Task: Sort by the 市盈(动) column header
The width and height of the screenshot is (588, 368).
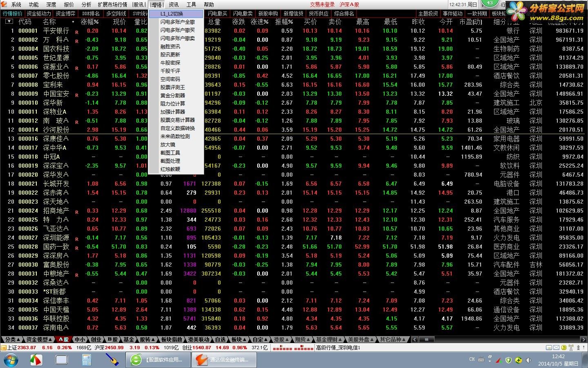Action: point(470,22)
